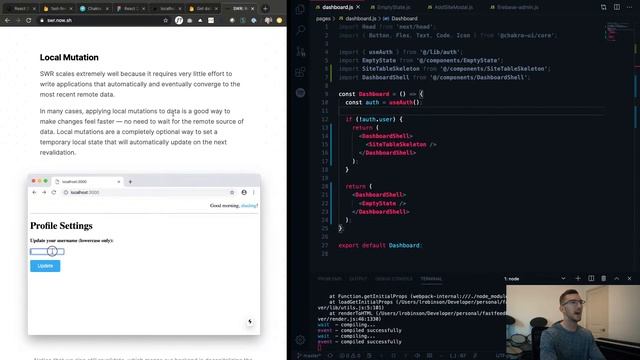Open the Search view in VS Code
This screenshot has height=360, width=640.
(300, 30)
